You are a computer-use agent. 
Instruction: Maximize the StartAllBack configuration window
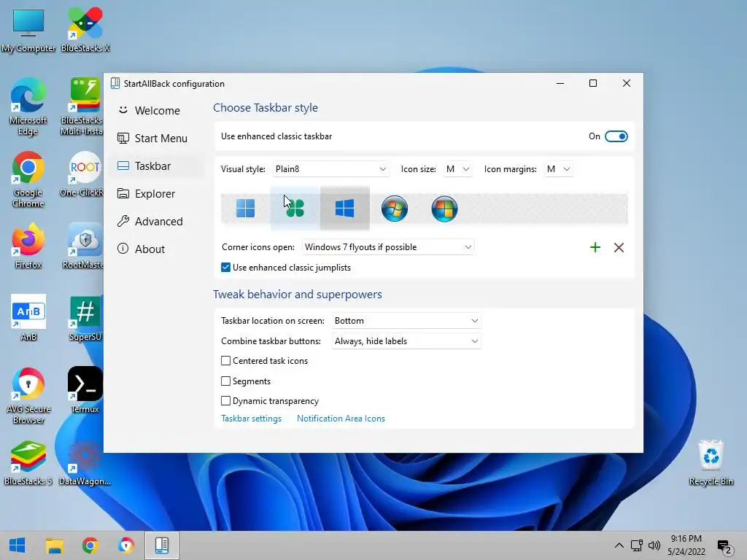click(x=593, y=83)
